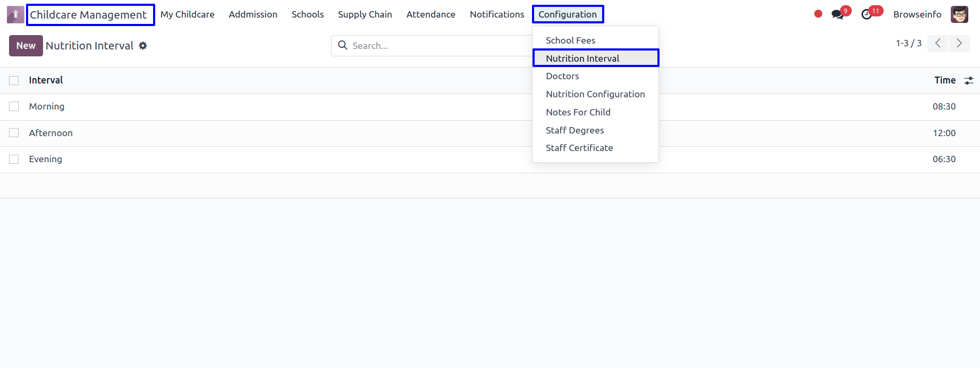Sort by the Interval column header
Screen dimensions: 980x368
[46, 80]
